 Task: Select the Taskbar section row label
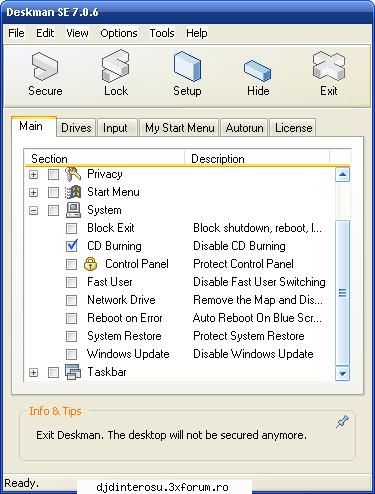pos(107,372)
